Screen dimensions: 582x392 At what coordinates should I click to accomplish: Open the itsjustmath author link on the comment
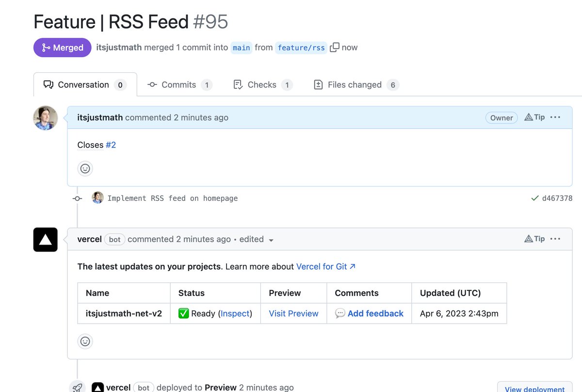(x=100, y=117)
